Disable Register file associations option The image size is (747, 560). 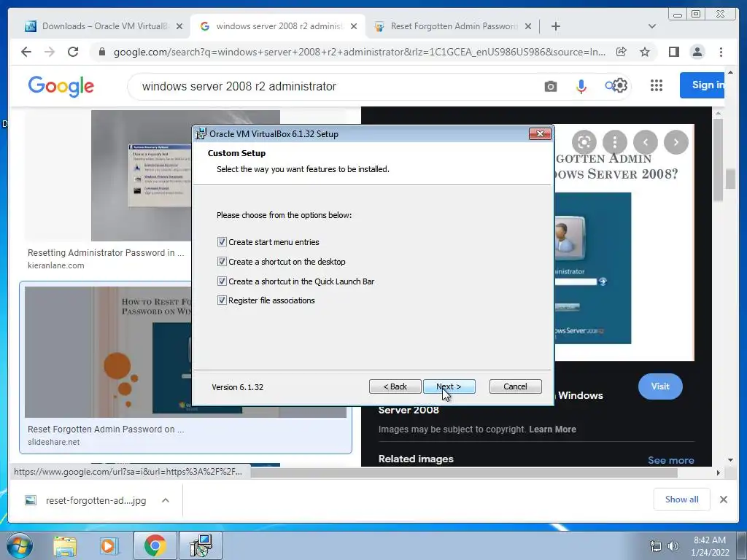point(222,300)
